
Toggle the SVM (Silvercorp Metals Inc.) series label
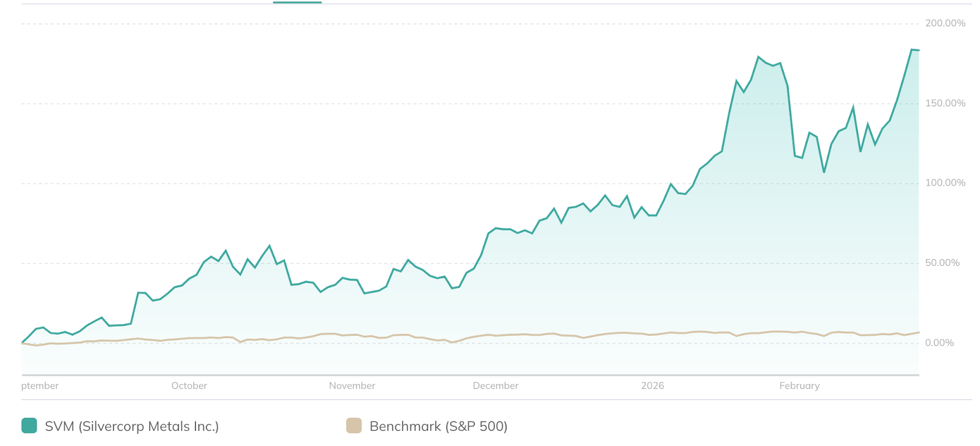tap(132, 426)
